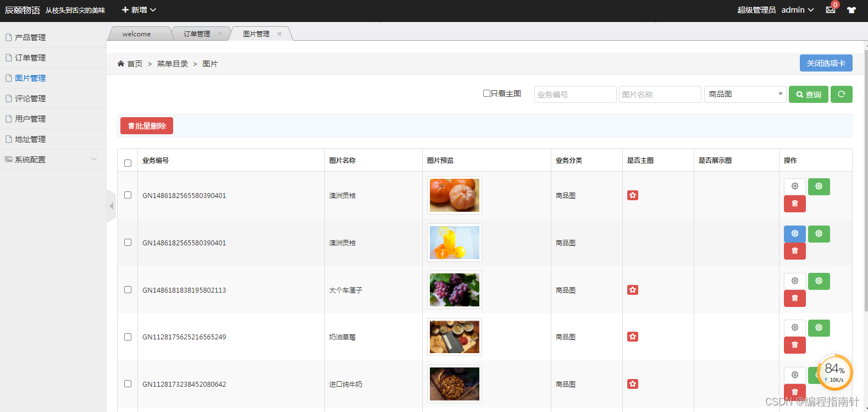Viewport: 868px width, 412px height.
Task: Delete the 进口纯牛奶 image row
Action: point(795,392)
